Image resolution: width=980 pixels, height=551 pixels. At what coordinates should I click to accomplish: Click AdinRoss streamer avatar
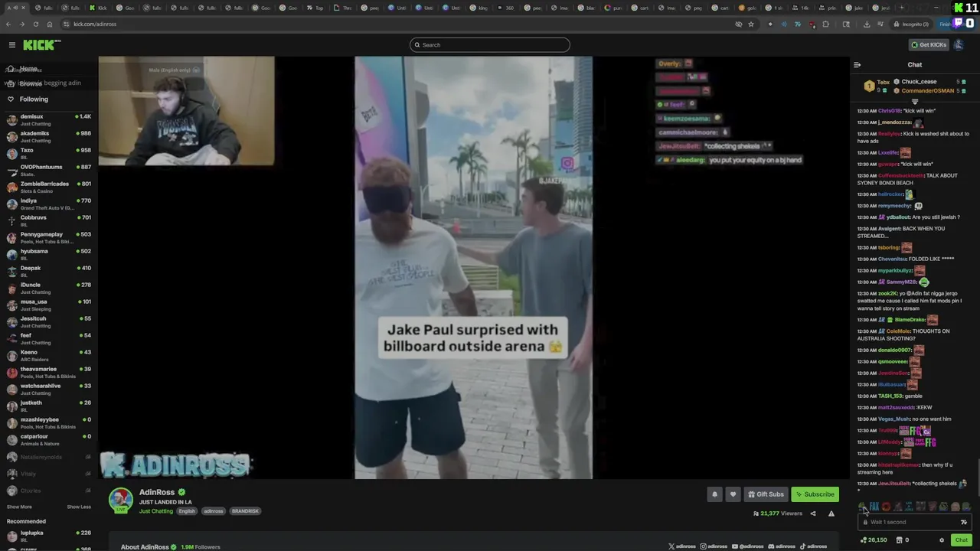click(120, 500)
